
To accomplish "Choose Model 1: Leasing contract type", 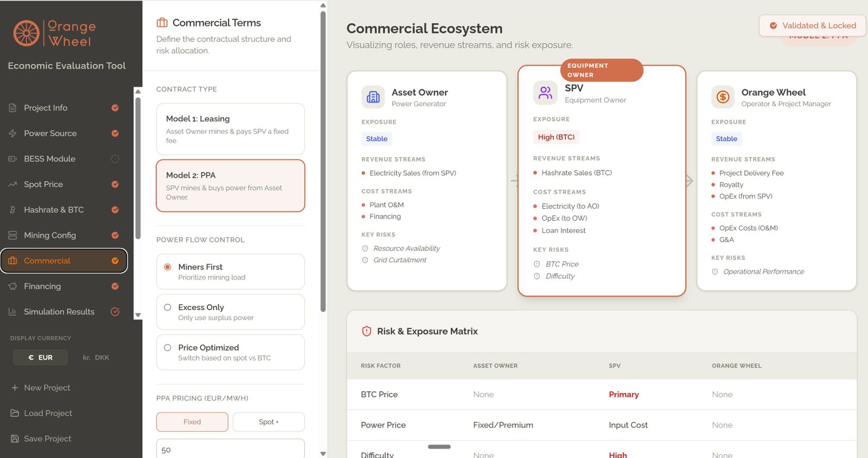I will pyautogui.click(x=231, y=129).
